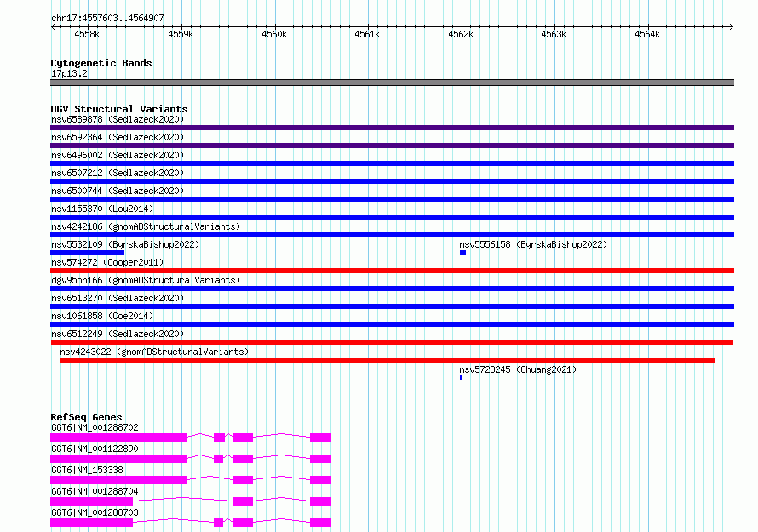The image size is (758, 532).
Task: Click the small blue marker of nsv5556158
Action: [462, 253]
